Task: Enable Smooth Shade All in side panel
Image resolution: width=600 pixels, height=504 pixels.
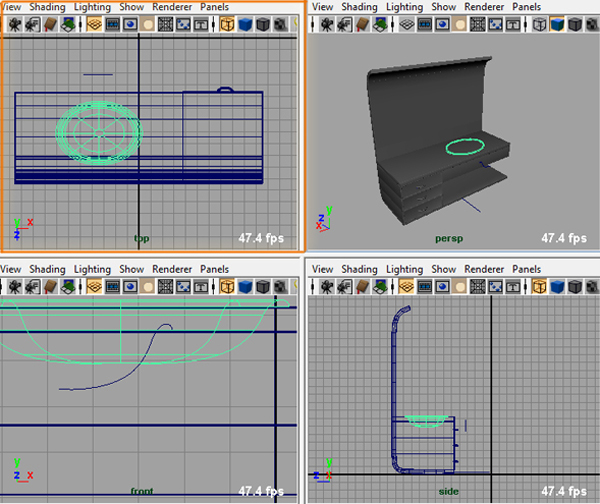Action: click(557, 287)
